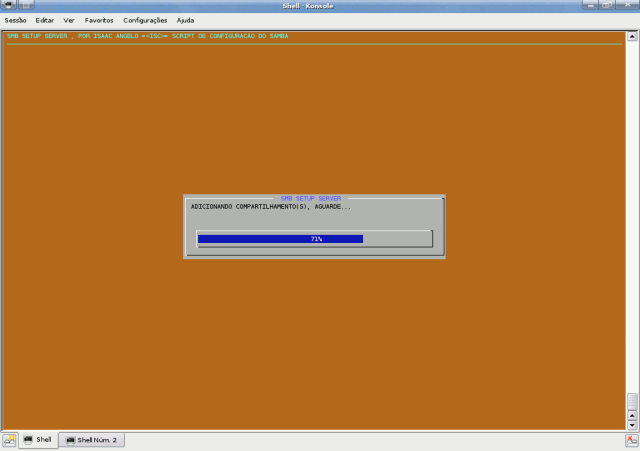Click the SMB SETUP SERVER header line
This screenshot has height=451, width=640.
[147, 36]
